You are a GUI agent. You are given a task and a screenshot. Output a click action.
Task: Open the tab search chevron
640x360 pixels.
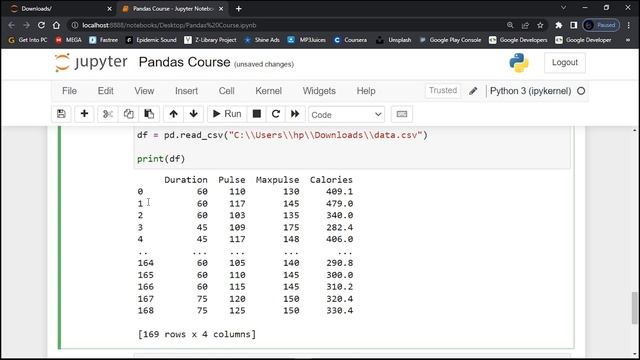pos(563,8)
